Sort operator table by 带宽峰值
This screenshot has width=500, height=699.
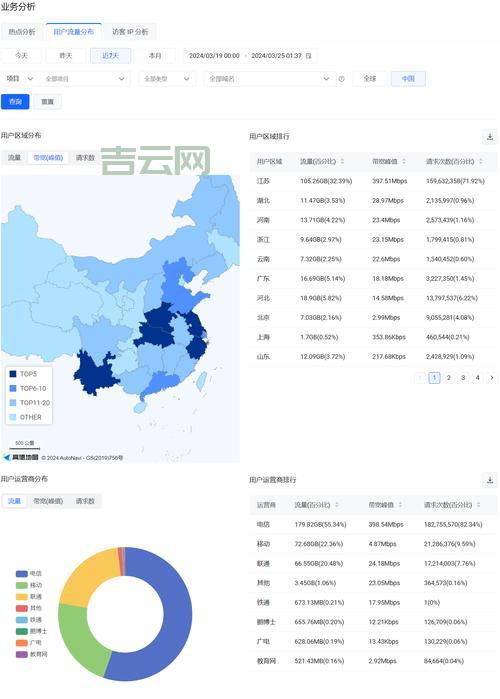point(400,505)
